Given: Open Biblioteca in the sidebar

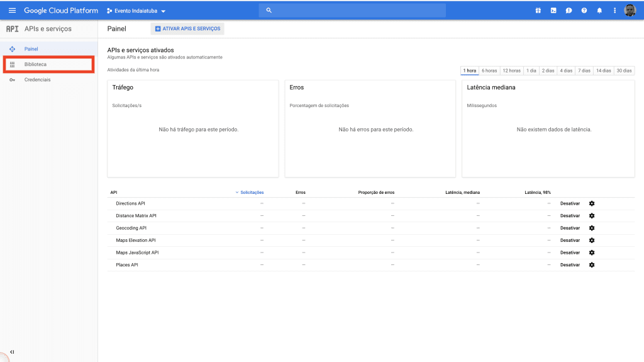Looking at the screenshot, I should point(35,64).
